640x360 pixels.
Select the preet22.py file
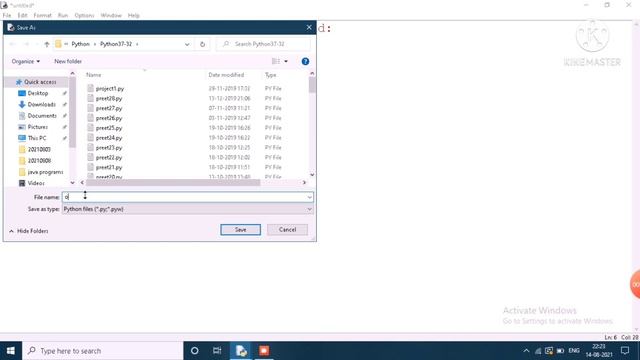(x=109, y=158)
